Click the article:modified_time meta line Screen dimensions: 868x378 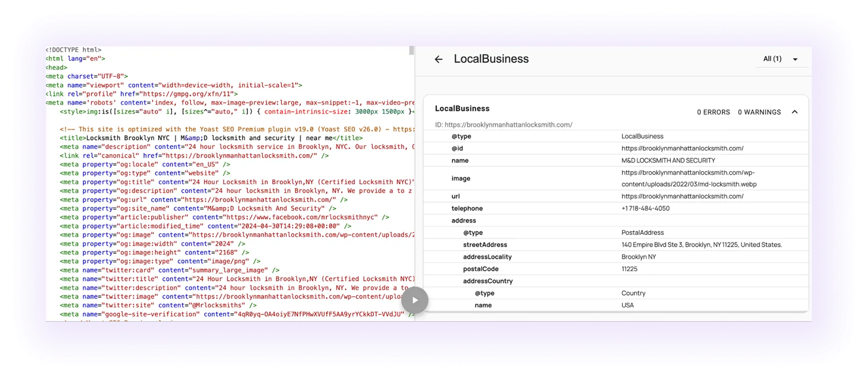click(206, 226)
